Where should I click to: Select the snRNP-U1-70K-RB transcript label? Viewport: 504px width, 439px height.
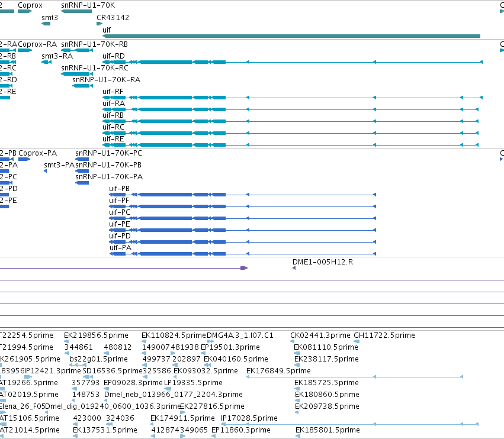(94, 44)
